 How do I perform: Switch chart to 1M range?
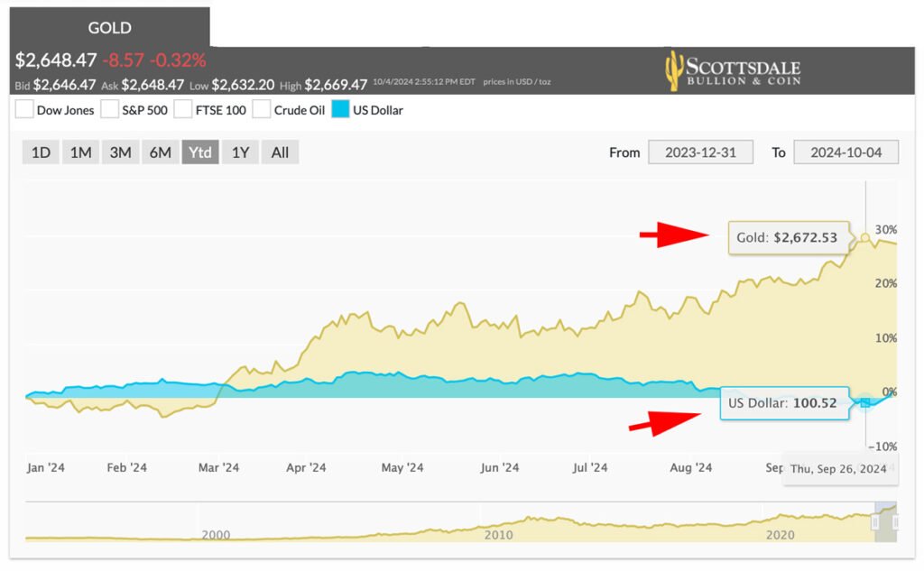coord(80,152)
